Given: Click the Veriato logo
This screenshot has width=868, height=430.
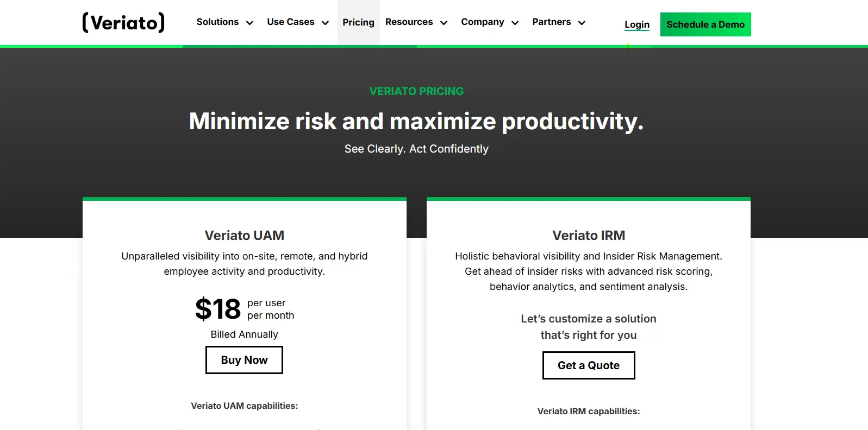Looking at the screenshot, I should (x=123, y=22).
